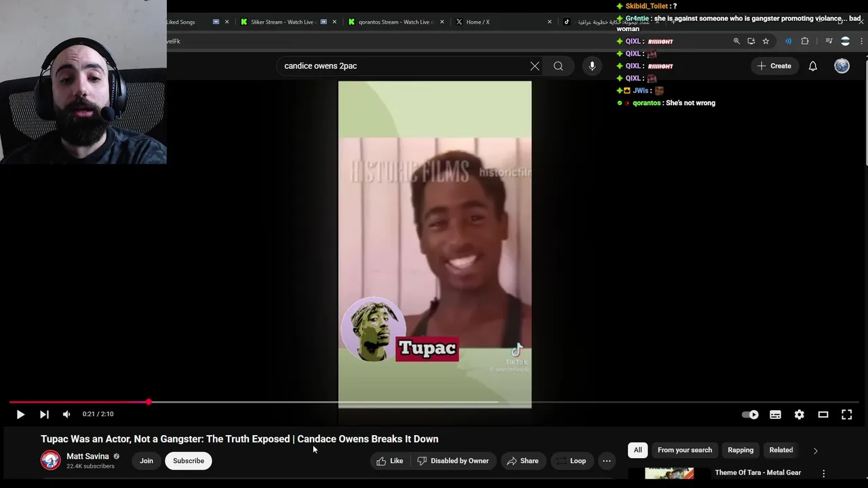
Task: Open the account avatar menu
Action: pos(842,66)
